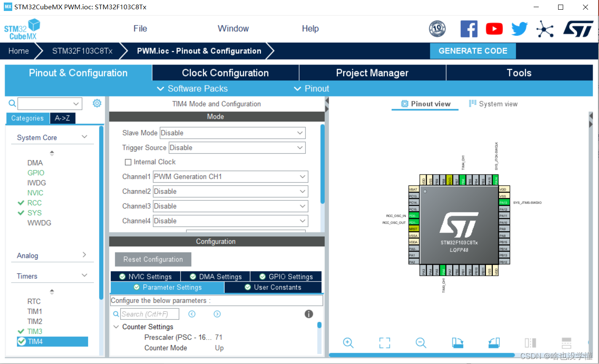The height and width of the screenshot is (364, 599).
Task: Go to previous parameter search result
Action: (x=192, y=314)
